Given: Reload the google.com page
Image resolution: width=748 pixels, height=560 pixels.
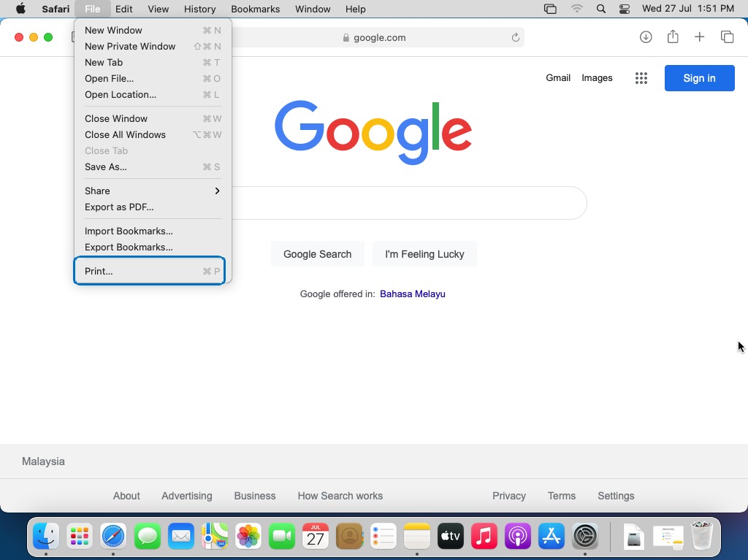Looking at the screenshot, I should 514,37.
